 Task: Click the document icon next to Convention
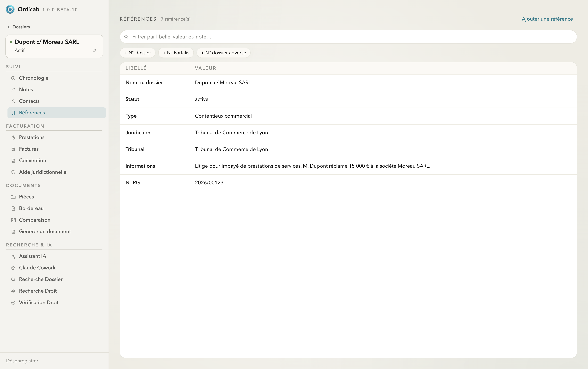[13, 161]
